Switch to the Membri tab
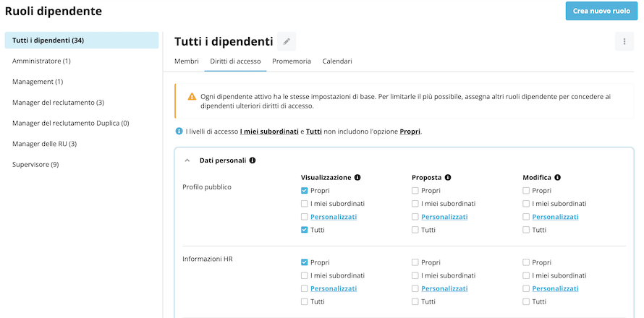Viewport: 644px width, 318px height. [x=187, y=61]
